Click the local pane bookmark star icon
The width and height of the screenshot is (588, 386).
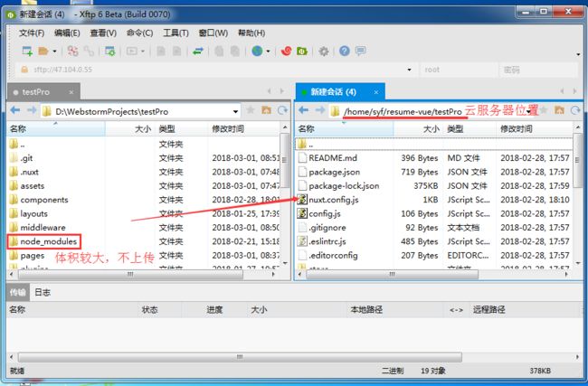251,110
